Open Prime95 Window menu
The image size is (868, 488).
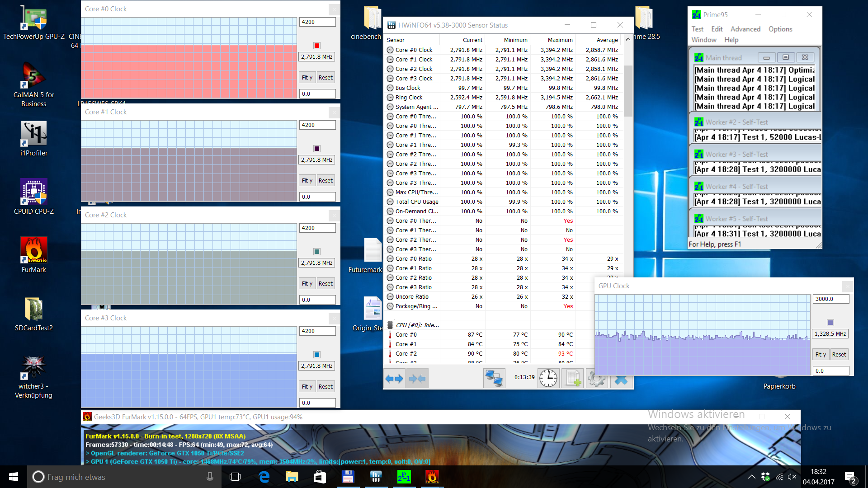[704, 40]
